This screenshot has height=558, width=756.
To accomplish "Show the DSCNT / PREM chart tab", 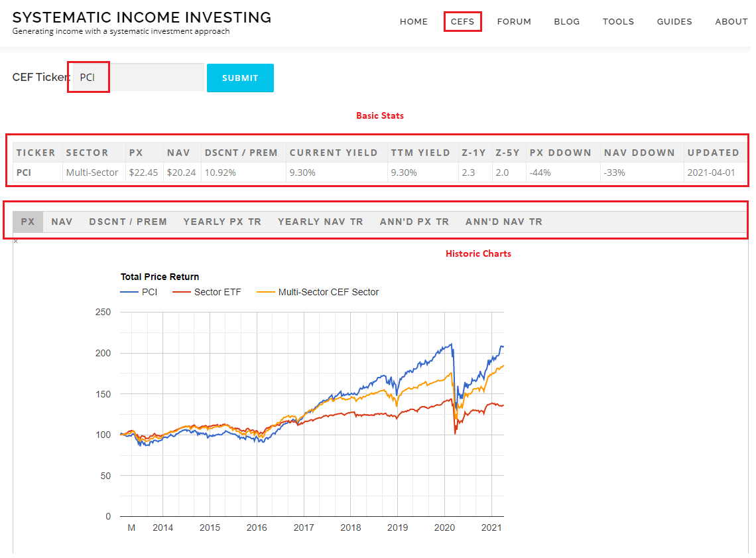I will [x=128, y=222].
